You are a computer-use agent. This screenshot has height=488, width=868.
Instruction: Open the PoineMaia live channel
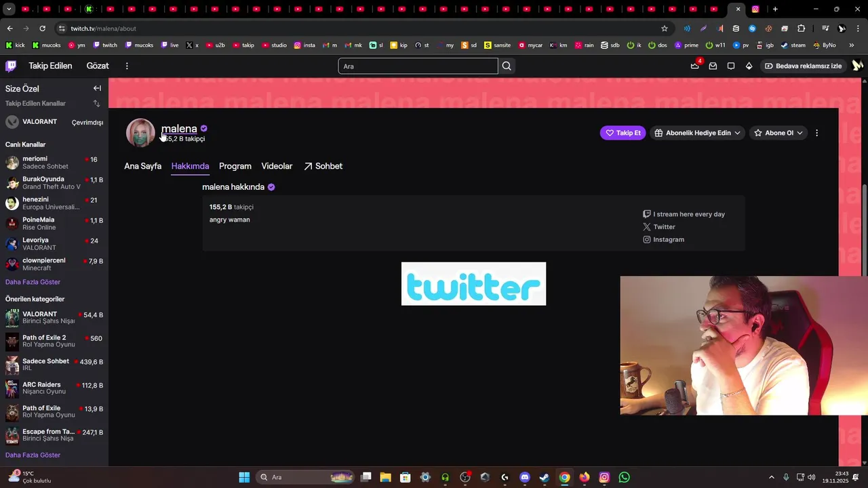[54, 224]
